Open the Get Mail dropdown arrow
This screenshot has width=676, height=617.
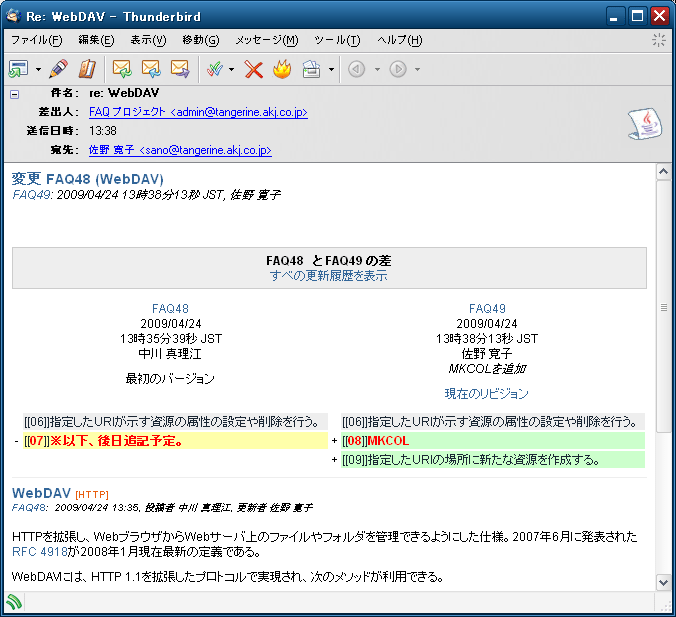tap(38, 69)
